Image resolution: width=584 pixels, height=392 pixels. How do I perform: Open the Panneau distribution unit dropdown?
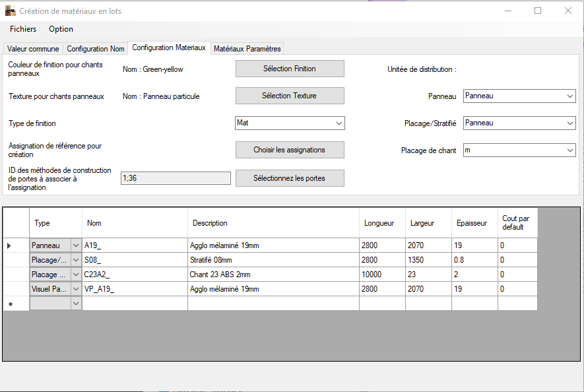coord(519,96)
